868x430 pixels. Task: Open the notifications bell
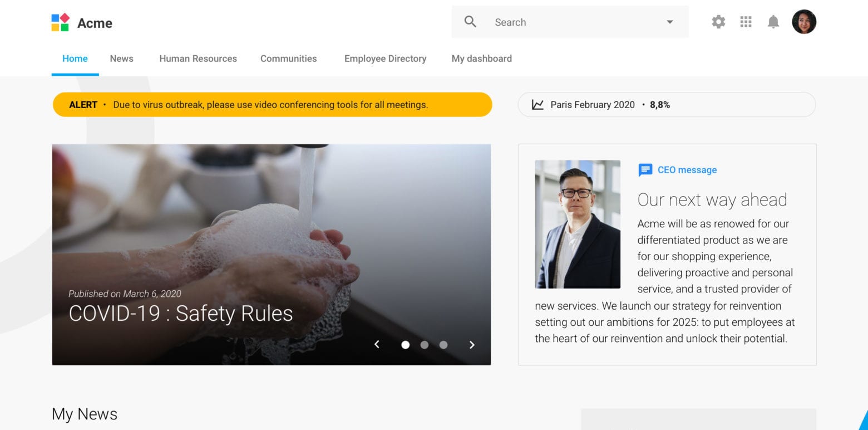pos(773,22)
